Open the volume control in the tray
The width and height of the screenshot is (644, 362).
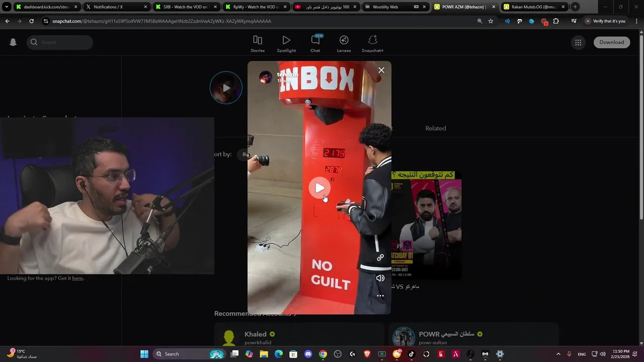pos(603,354)
